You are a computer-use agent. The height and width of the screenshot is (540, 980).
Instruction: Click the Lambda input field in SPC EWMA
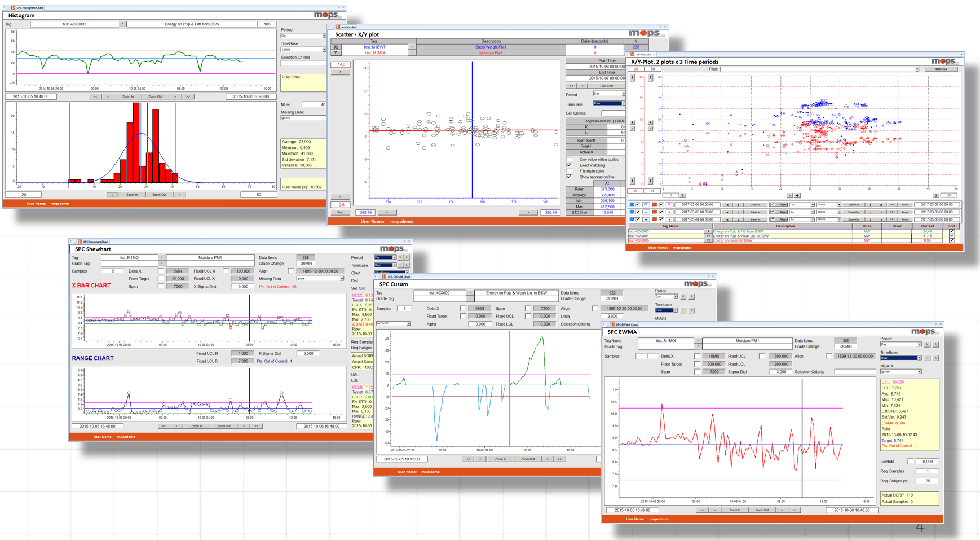pos(927,462)
